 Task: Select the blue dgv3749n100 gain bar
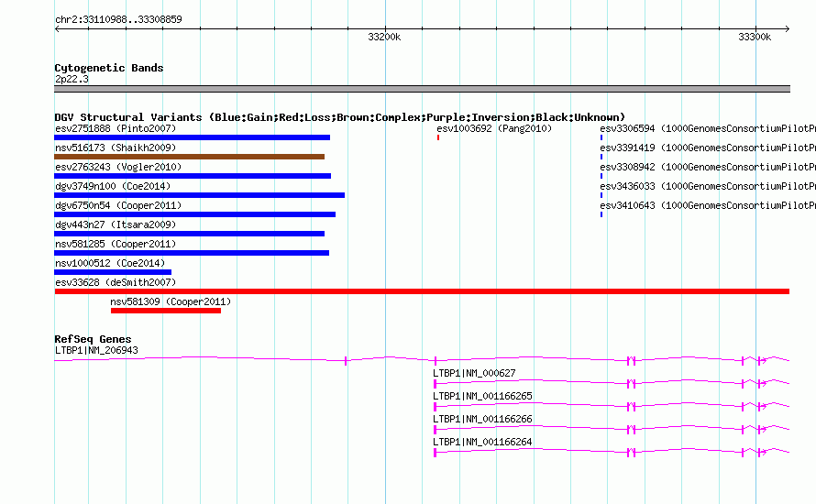(x=199, y=195)
